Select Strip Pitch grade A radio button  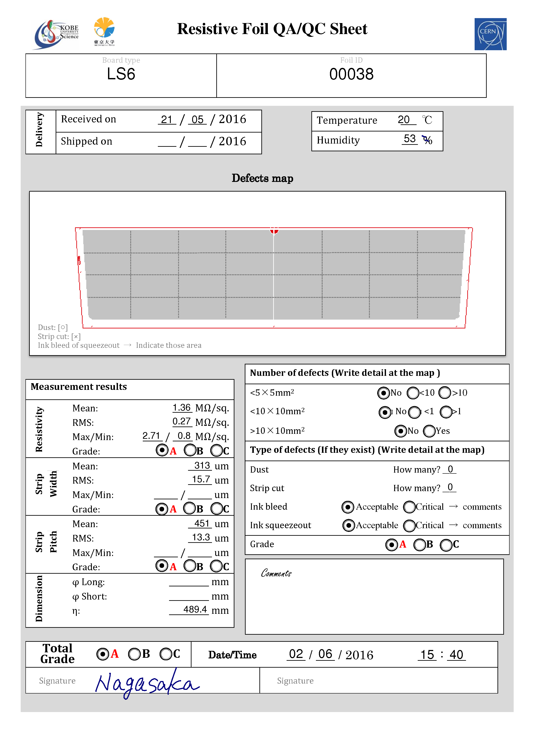[162, 566]
